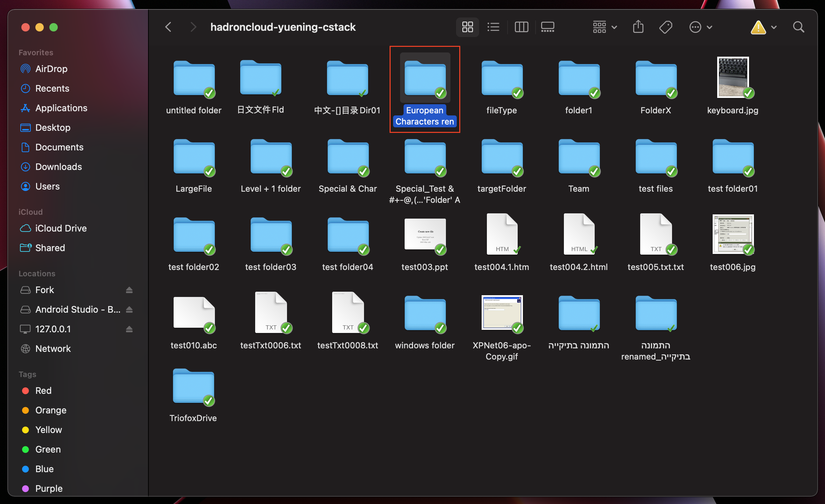Click the back navigation arrow button
The image size is (825, 504).
169,27
